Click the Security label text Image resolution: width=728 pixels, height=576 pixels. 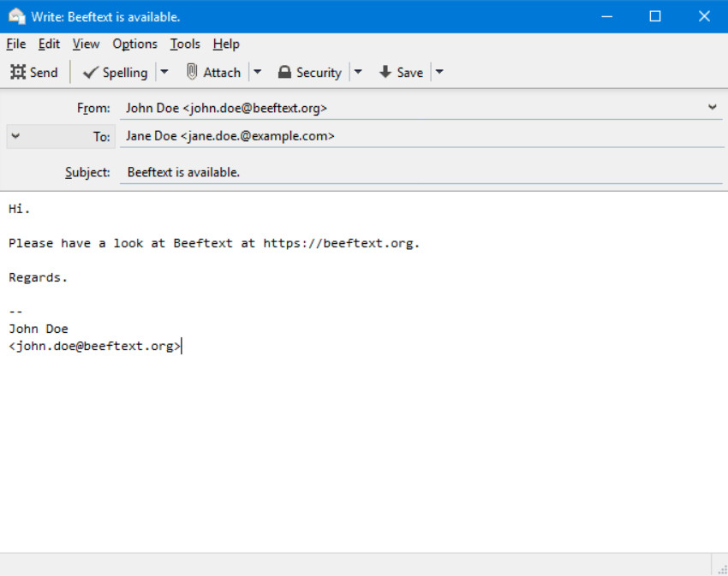(319, 73)
